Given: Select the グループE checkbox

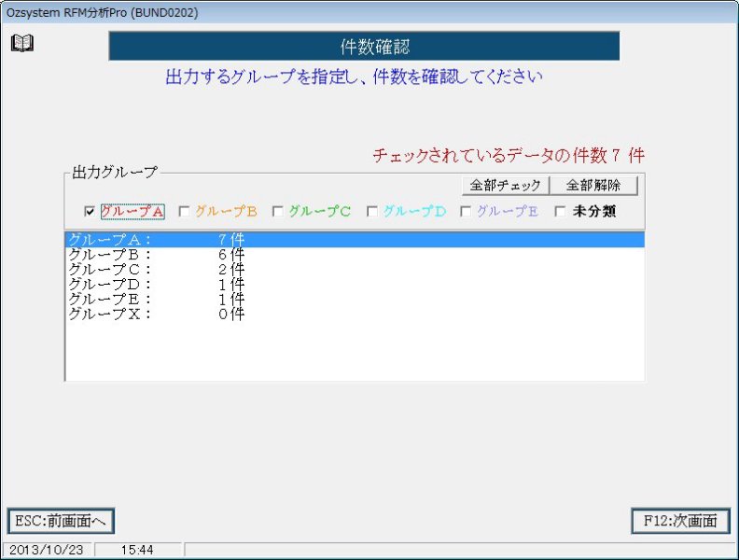Looking at the screenshot, I should point(466,211).
